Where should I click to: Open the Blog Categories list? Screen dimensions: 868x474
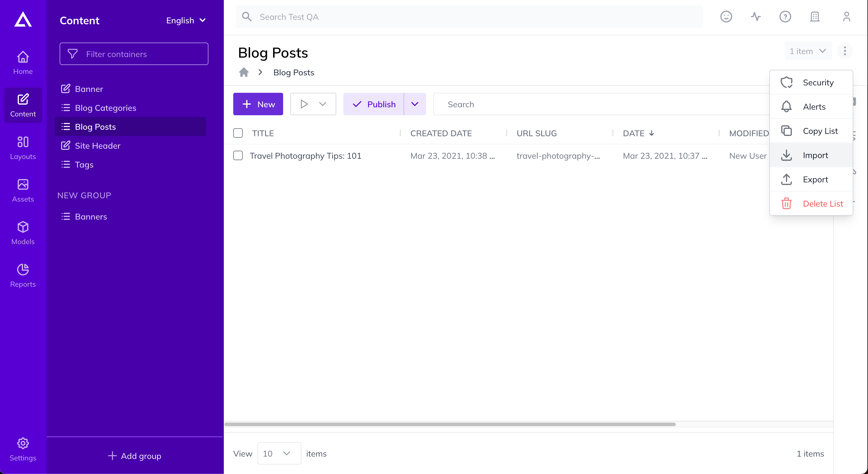pyautogui.click(x=130, y=108)
